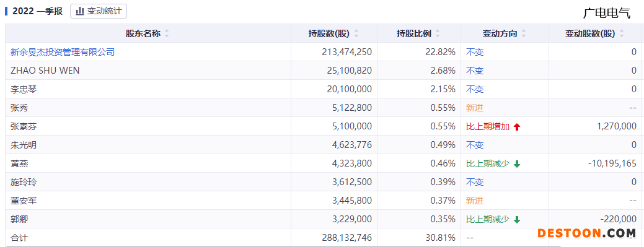The width and height of the screenshot is (644, 247).
Task: Click the 持股数(股) column header text
Action: click(x=329, y=34)
